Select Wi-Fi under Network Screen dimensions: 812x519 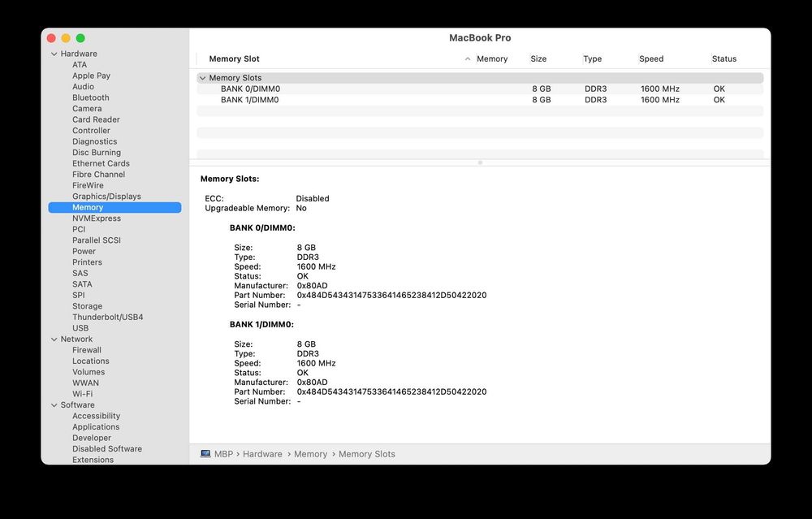coord(82,394)
